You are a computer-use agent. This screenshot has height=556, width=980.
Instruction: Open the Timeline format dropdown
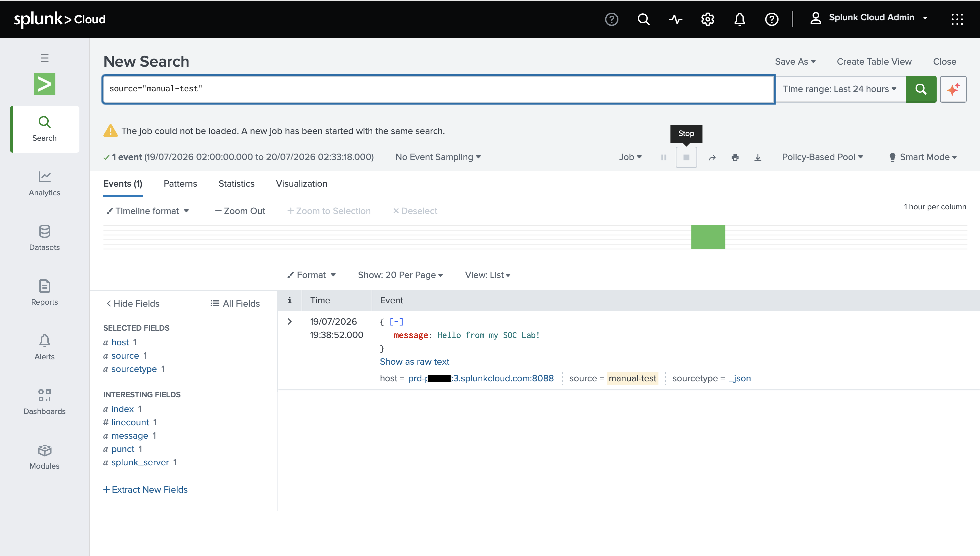[147, 211]
